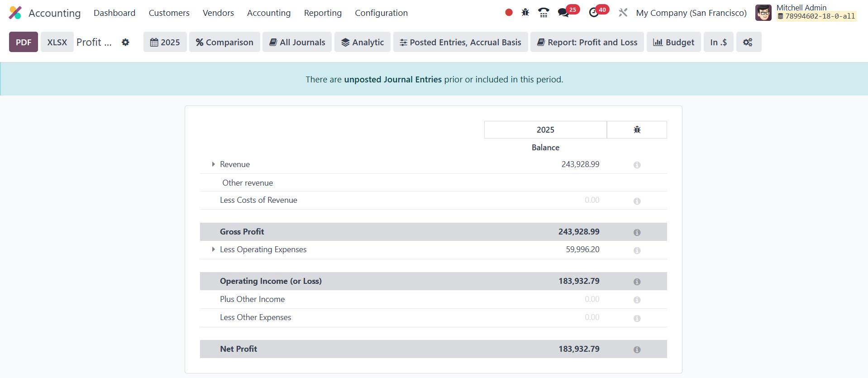The width and height of the screenshot is (868, 378).
Task: Click the gear icon next to Profit title
Action: click(x=125, y=42)
